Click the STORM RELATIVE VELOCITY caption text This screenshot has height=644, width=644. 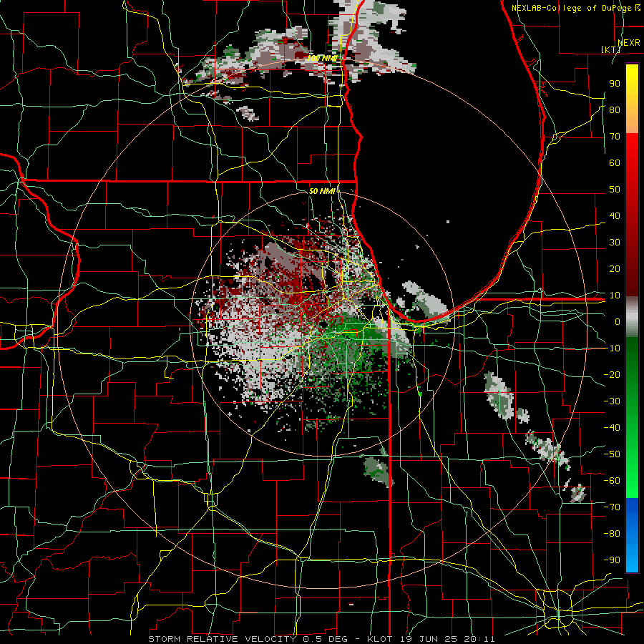tap(222, 639)
